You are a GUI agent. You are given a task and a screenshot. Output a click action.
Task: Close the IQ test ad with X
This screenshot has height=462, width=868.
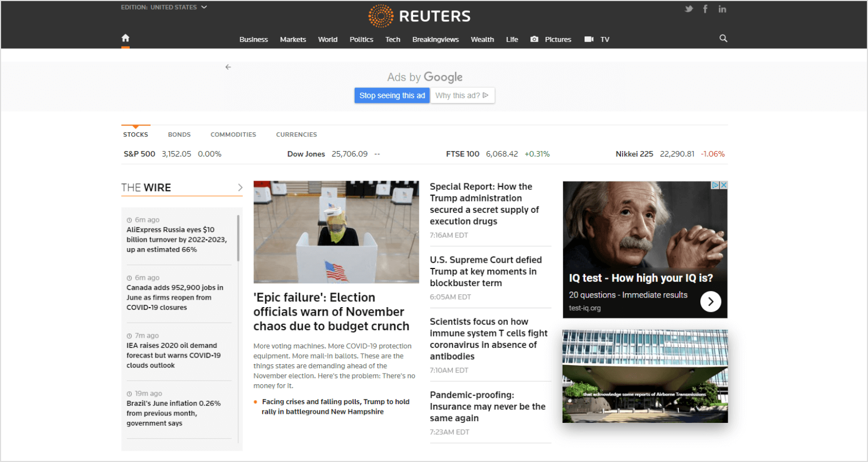tap(723, 185)
